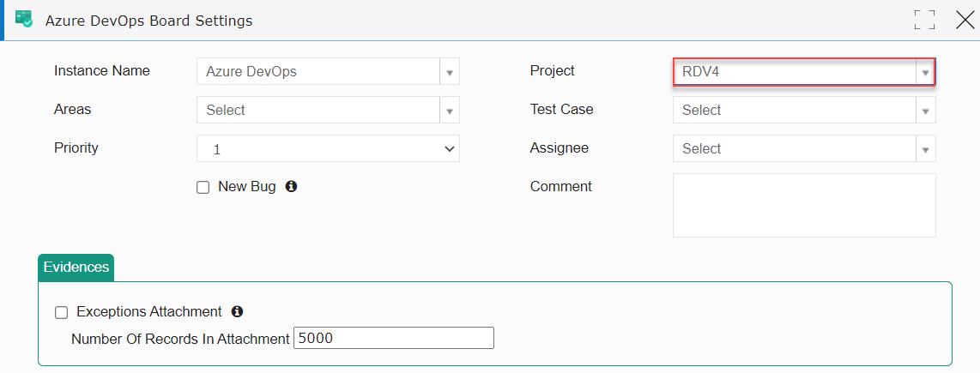This screenshot has width=980, height=373.
Task: Expand the Test Case dropdown arrow
Action: point(926,111)
